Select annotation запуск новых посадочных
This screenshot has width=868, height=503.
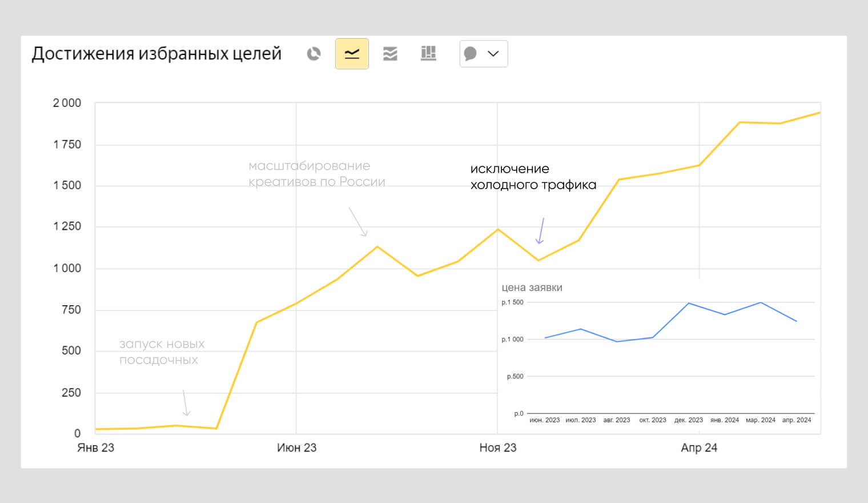pos(162,352)
